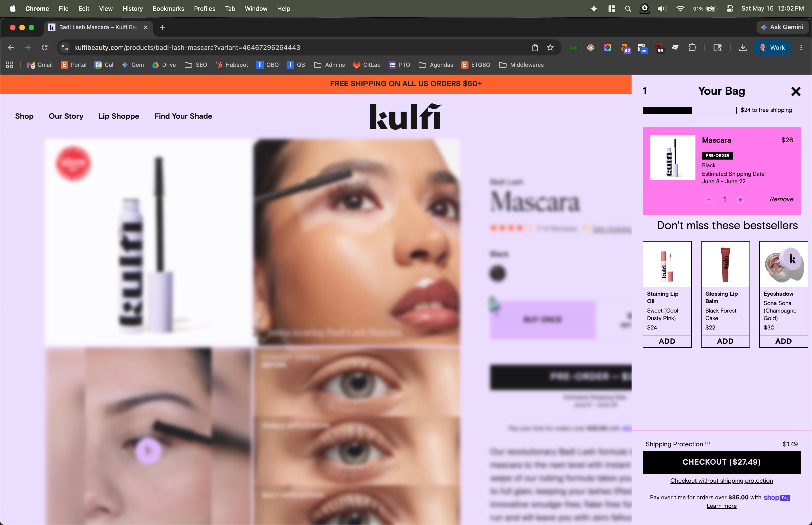The width and height of the screenshot is (812, 525).
Task: Open Staining Lip Oil product image
Action: 667,264
